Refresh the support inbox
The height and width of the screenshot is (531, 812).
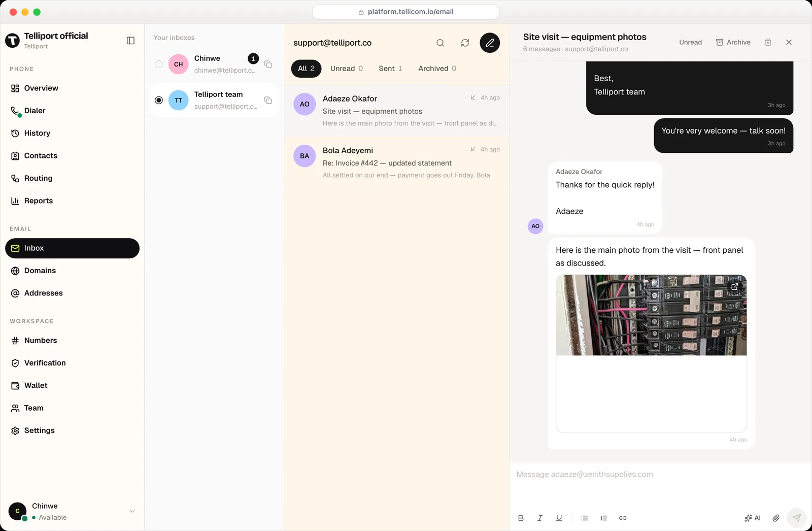465,43
